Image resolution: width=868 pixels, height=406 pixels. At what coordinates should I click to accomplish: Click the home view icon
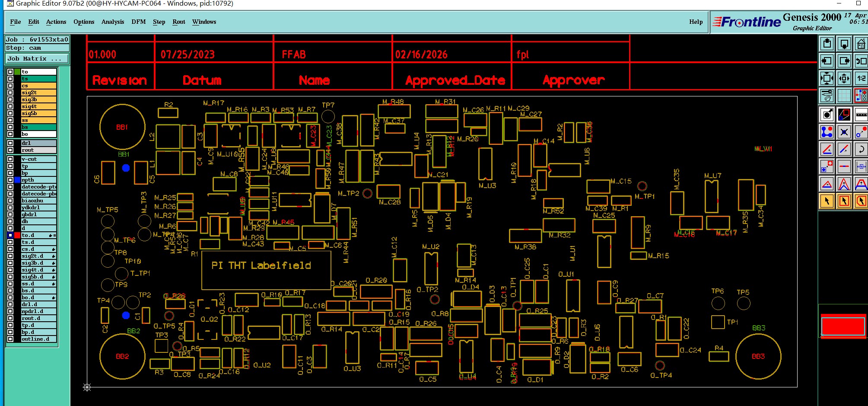[861, 44]
